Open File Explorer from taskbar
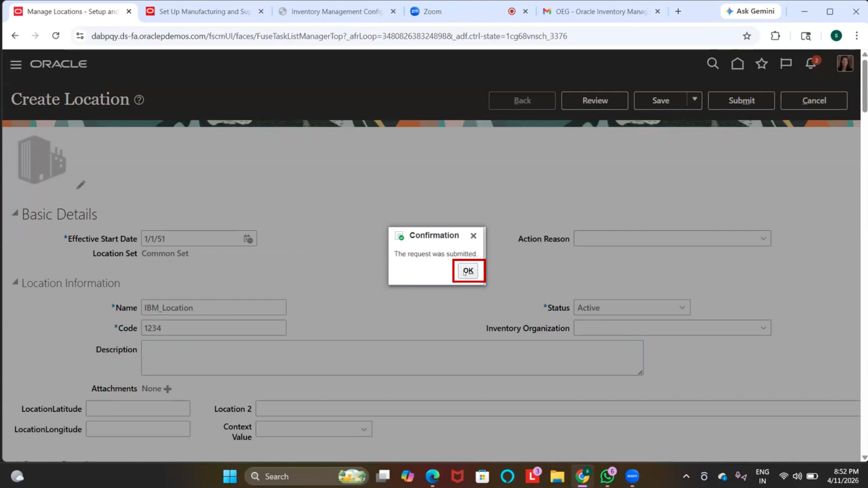Screen dimensions: 868x488 [x=557, y=476]
